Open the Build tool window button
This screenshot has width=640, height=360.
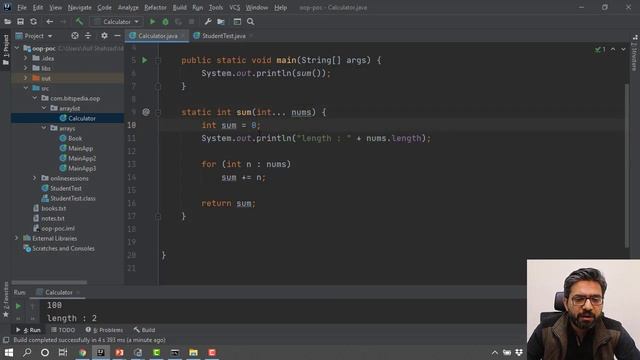coord(144,330)
